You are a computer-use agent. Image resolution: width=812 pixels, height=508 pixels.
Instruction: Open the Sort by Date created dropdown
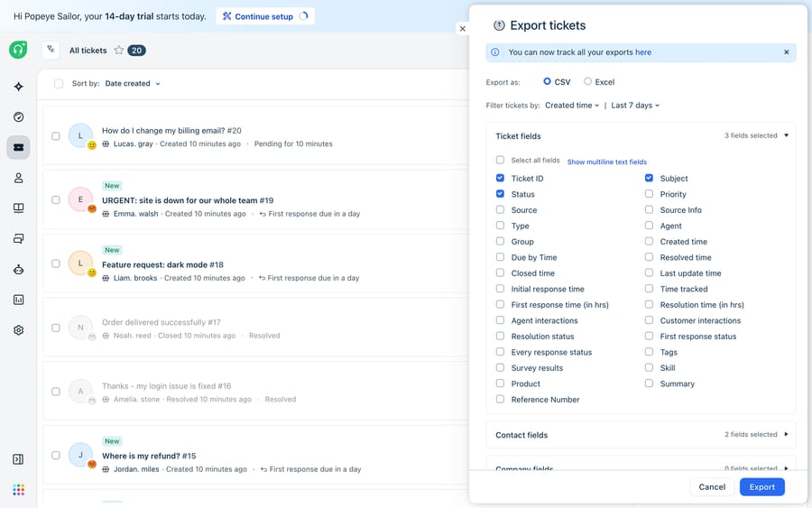click(133, 83)
